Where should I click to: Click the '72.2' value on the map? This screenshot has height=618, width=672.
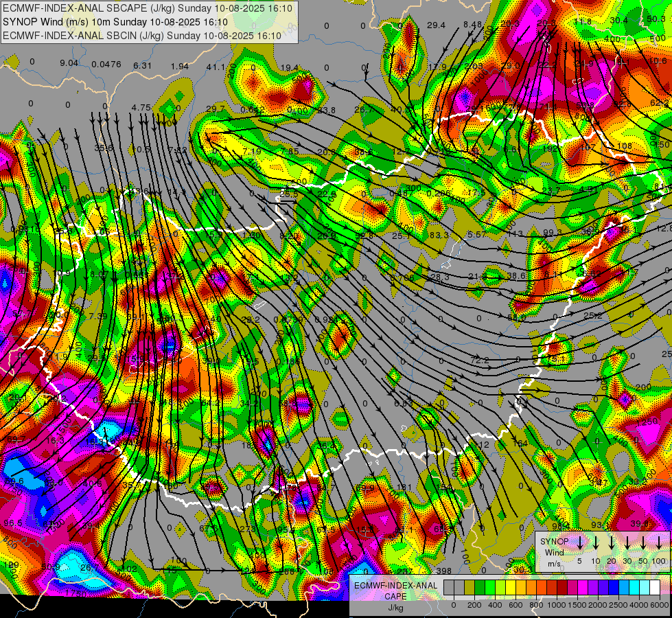point(479,360)
